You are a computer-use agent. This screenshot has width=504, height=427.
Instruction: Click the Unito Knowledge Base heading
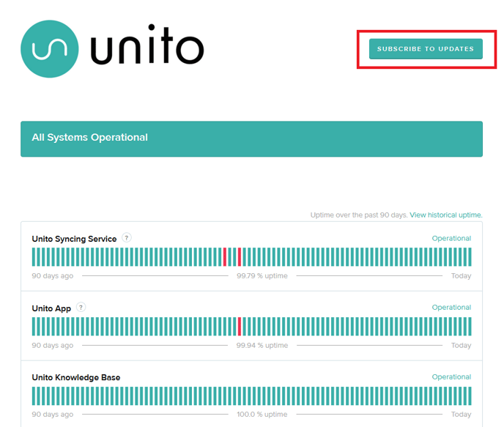(x=76, y=377)
